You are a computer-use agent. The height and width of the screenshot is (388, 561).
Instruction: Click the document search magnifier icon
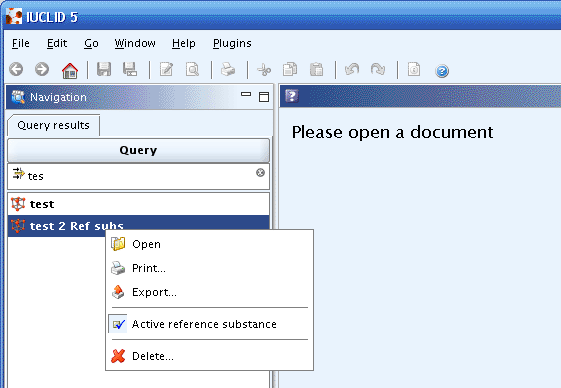click(192, 69)
